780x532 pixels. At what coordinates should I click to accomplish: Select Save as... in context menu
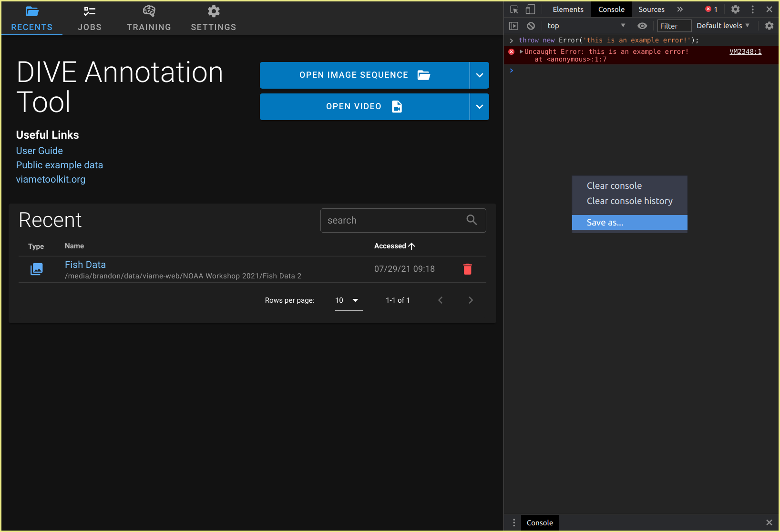tap(629, 223)
